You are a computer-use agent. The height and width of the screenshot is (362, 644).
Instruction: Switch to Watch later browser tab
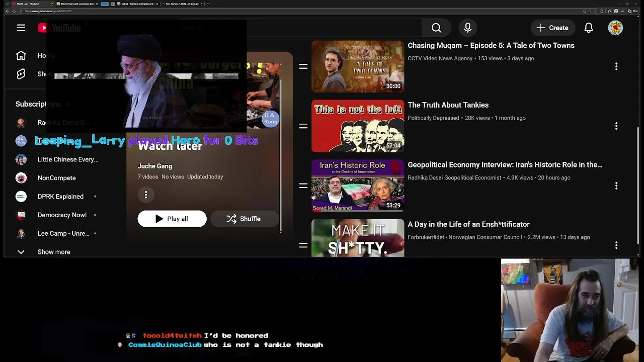point(33,4)
